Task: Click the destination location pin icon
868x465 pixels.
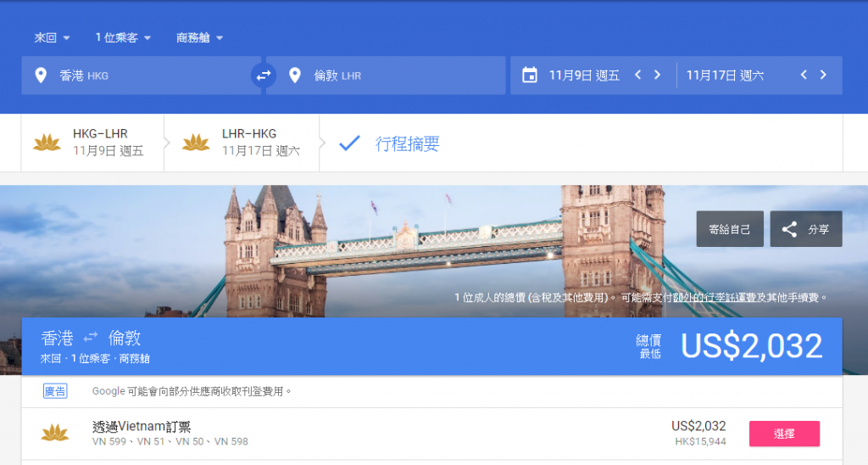Action: 295,76
